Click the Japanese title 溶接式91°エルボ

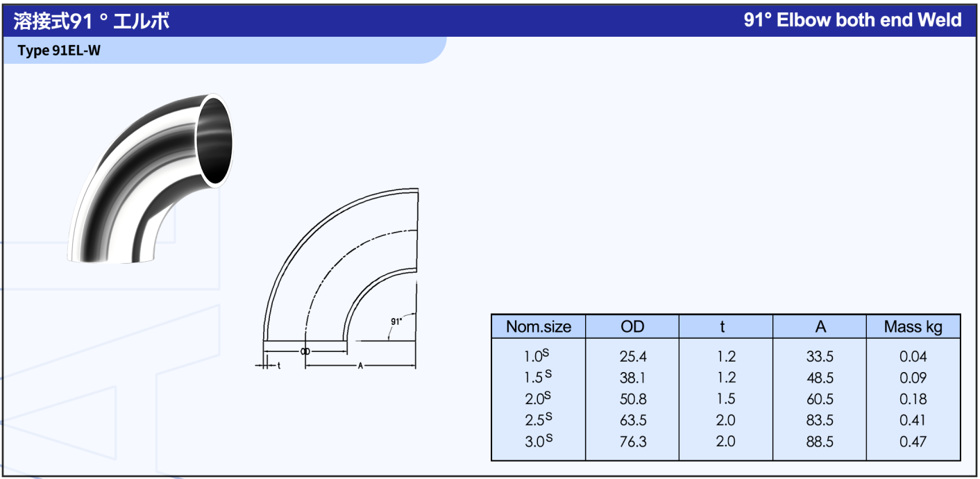click(92, 21)
